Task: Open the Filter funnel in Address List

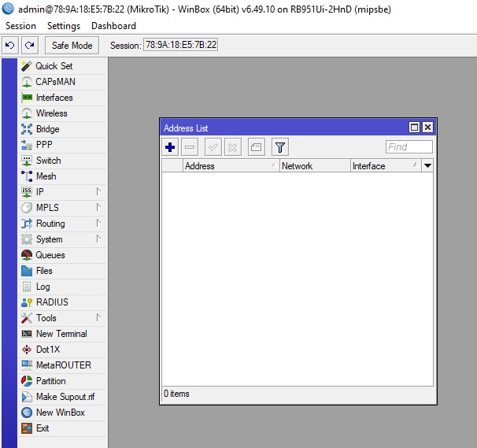Action: click(280, 147)
